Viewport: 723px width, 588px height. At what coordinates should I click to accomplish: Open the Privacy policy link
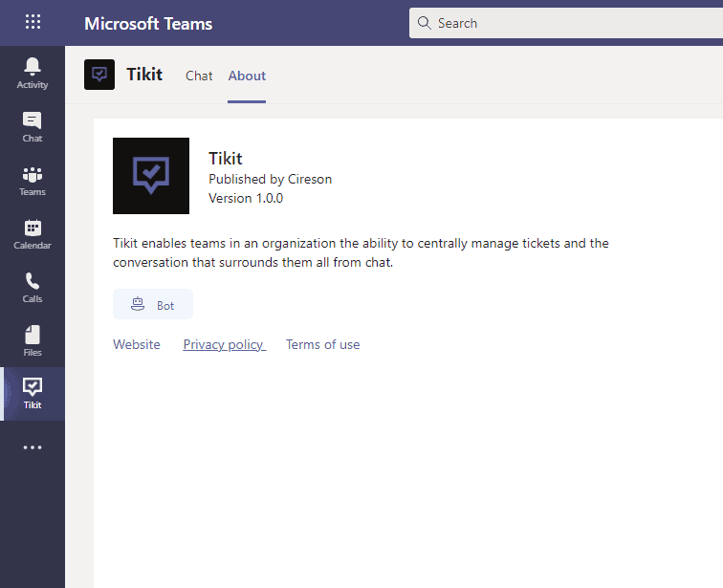224,344
